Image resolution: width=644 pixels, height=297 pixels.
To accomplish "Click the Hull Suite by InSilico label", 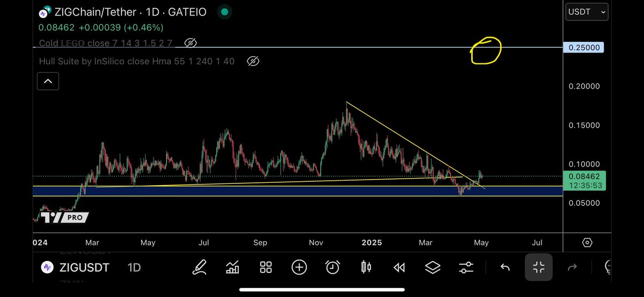I will (137, 61).
